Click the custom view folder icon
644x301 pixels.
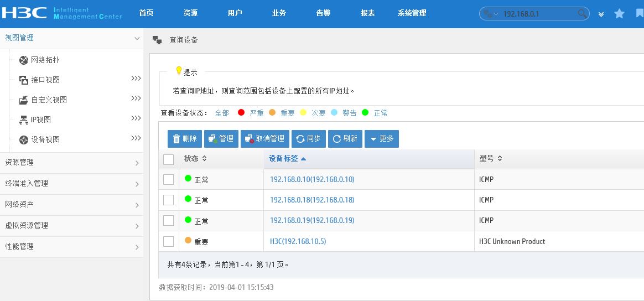[24, 100]
